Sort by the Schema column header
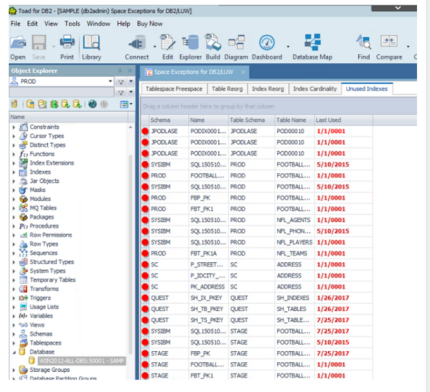This screenshot has width=430, height=392. click(168, 120)
